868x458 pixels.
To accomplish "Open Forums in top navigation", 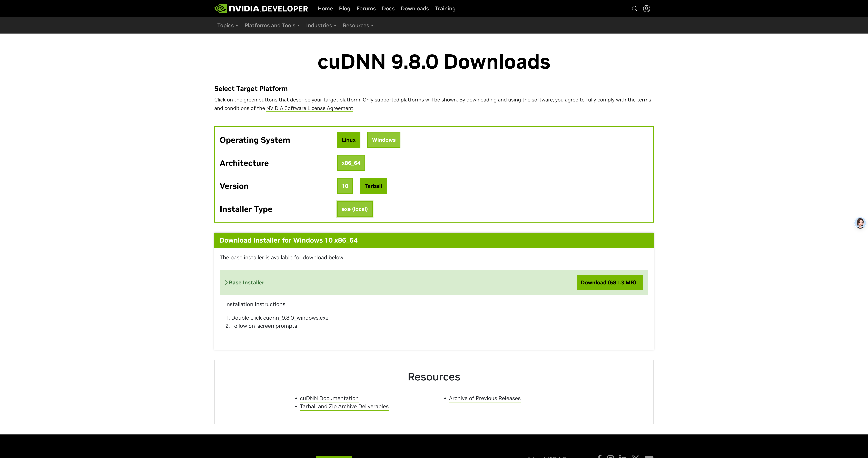I will click(x=366, y=8).
